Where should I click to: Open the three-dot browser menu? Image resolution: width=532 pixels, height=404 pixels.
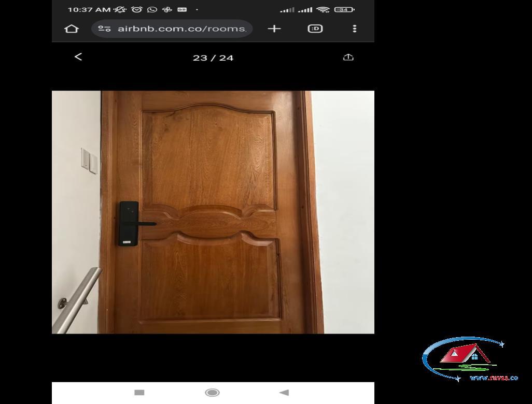pos(355,29)
